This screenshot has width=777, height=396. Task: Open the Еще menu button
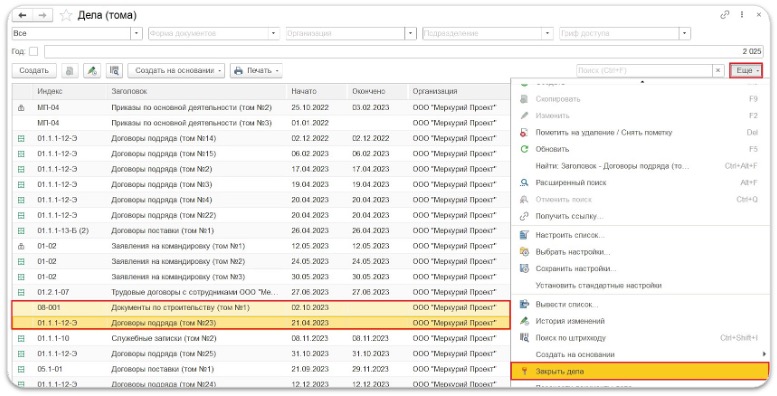point(746,71)
